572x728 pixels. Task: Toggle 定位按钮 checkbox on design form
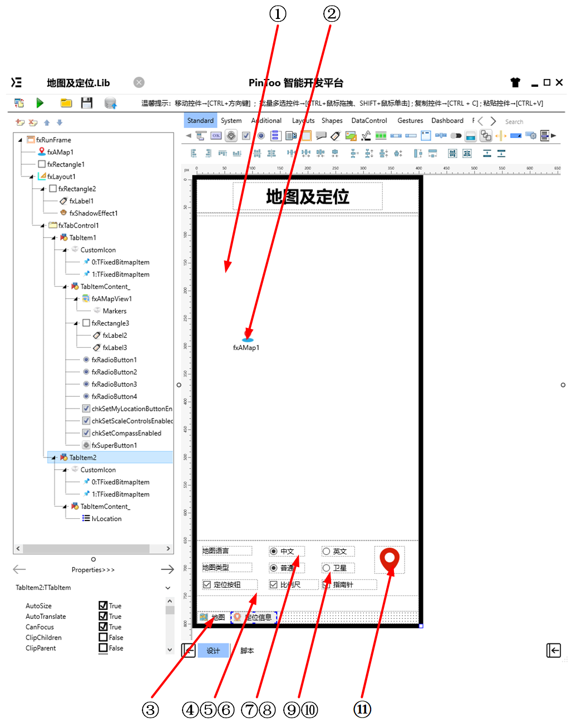click(207, 584)
